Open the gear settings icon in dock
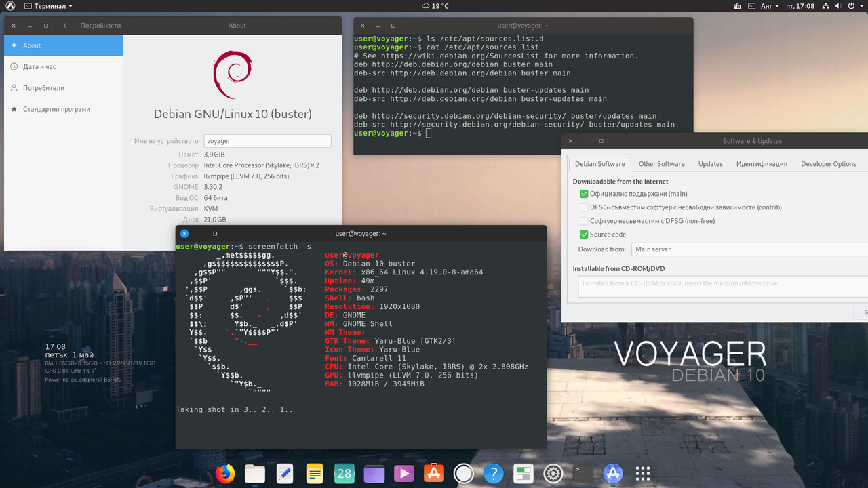The image size is (868, 488). pyautogui.click(x=553, y=473)
